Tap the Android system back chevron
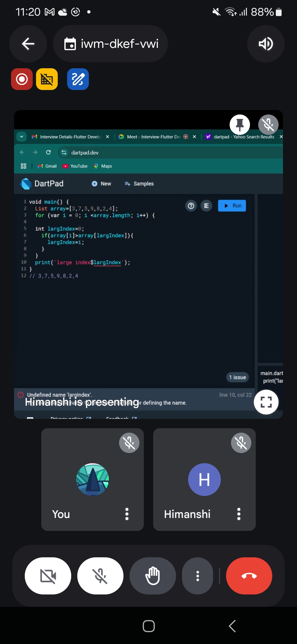The height and width of the screenshot is (644, 297). (232, 626)
